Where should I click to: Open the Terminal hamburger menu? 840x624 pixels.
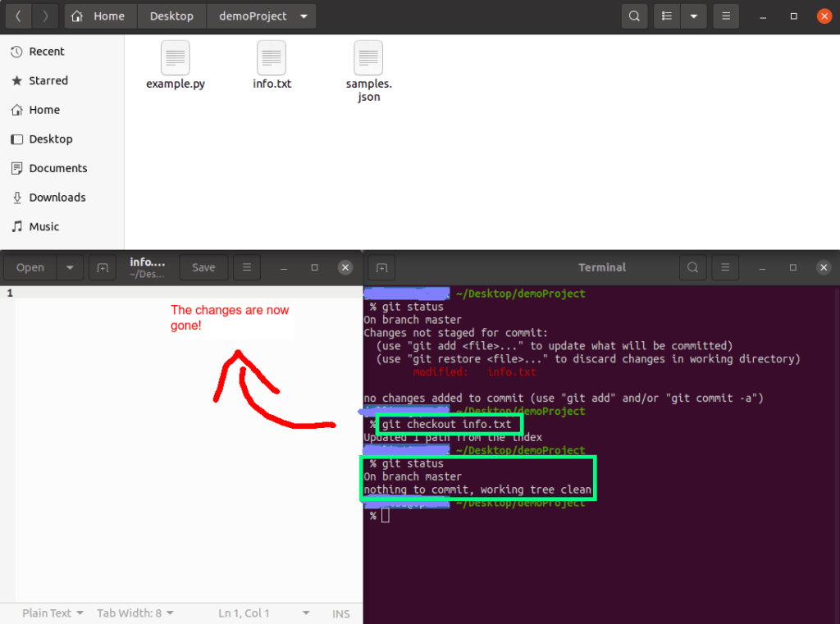click(725, 267)
